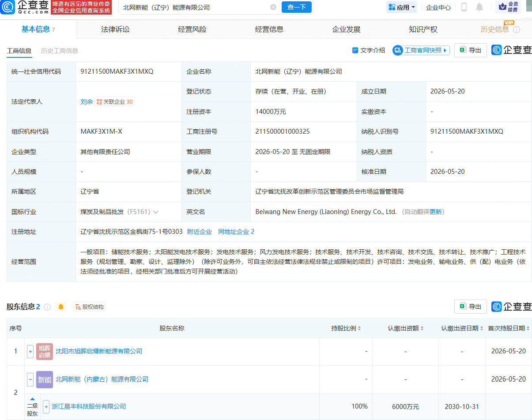Click 会员续费 crown icon
The image size is (532, 420).
[508, 7]
